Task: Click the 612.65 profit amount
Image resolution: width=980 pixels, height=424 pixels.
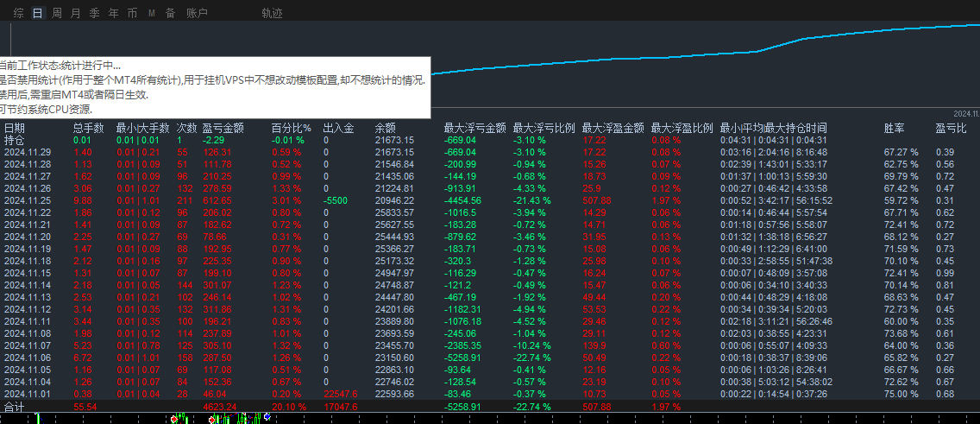Action: (217, 200)
